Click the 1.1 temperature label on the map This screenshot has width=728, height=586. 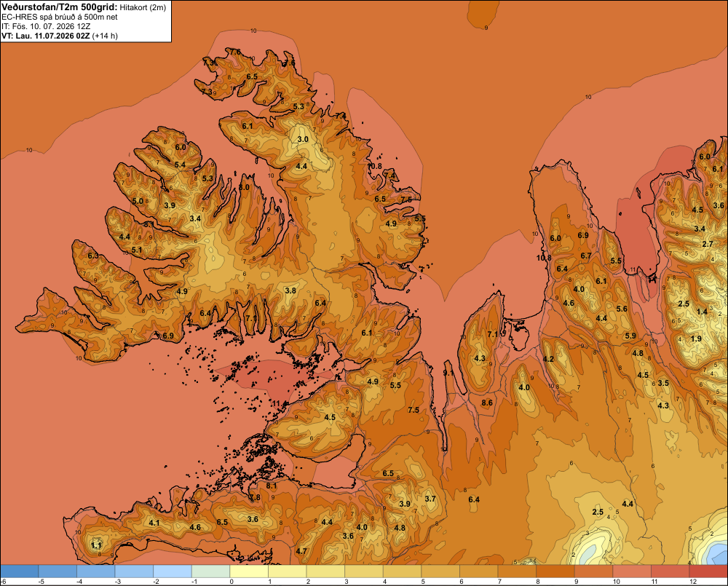[x=96, y=545]
